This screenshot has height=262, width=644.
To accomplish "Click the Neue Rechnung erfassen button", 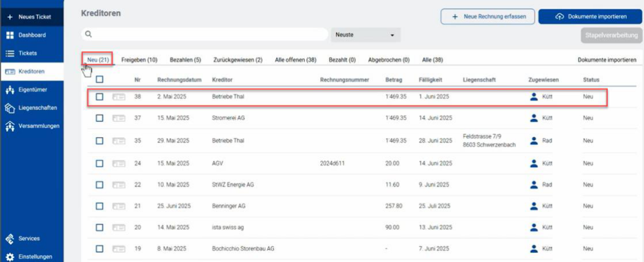I will (x=488, y=17).
